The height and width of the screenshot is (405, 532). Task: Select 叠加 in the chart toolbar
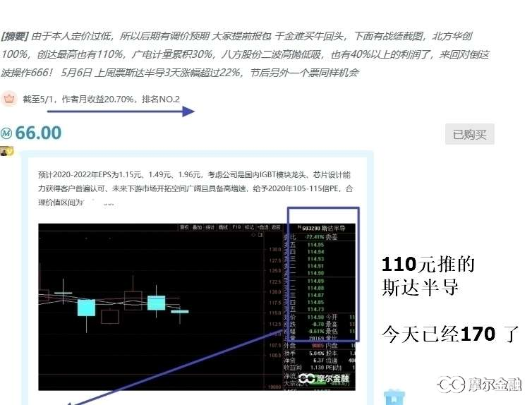pyautogui.click(x=197, y=228)
